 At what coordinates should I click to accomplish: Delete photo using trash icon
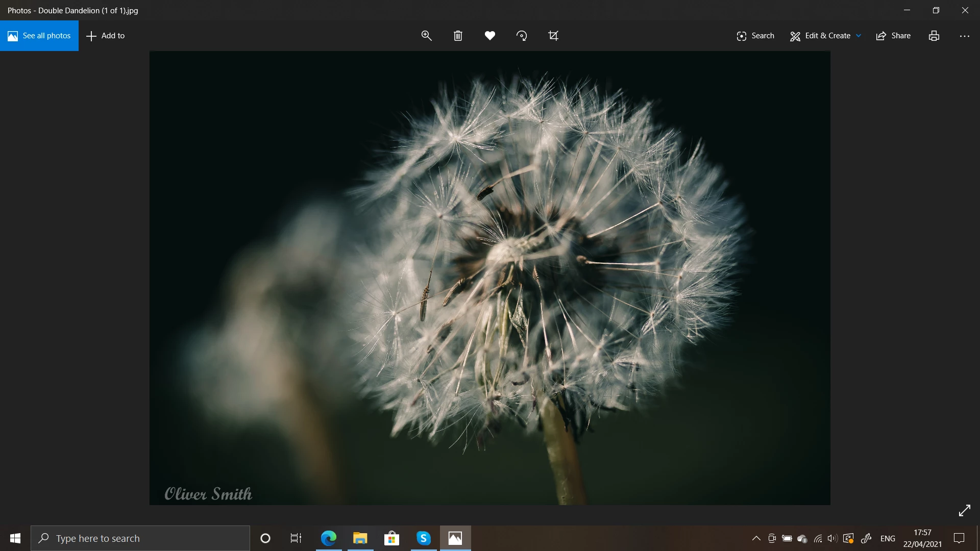coord(458,36)
